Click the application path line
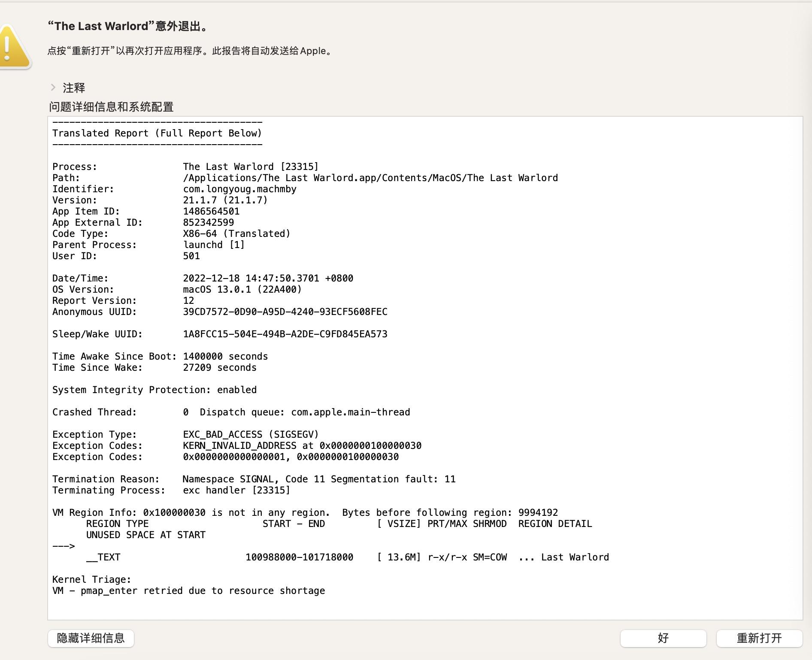The image size is (812, 660). (370, 178)
